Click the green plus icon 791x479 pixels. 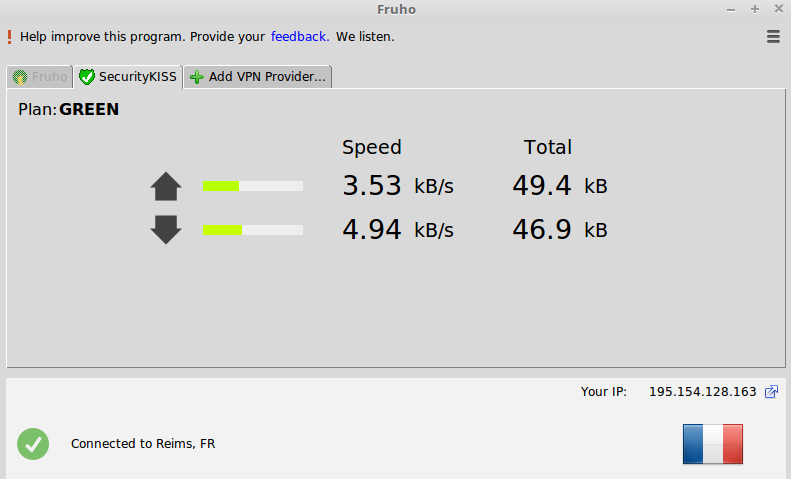click(x=197, y=77)
